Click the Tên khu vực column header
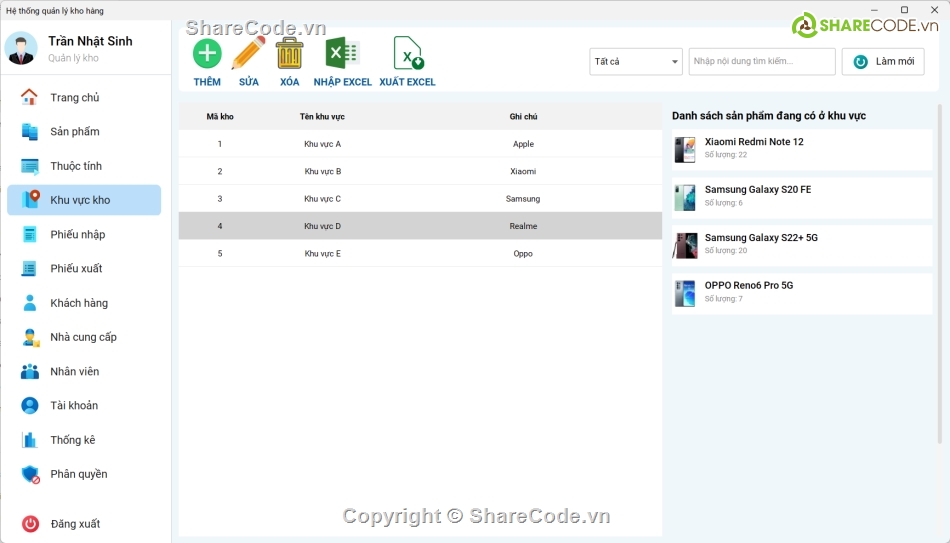Image resolution: width=950 pixels, height=543 pixels. tap(322, 117)
